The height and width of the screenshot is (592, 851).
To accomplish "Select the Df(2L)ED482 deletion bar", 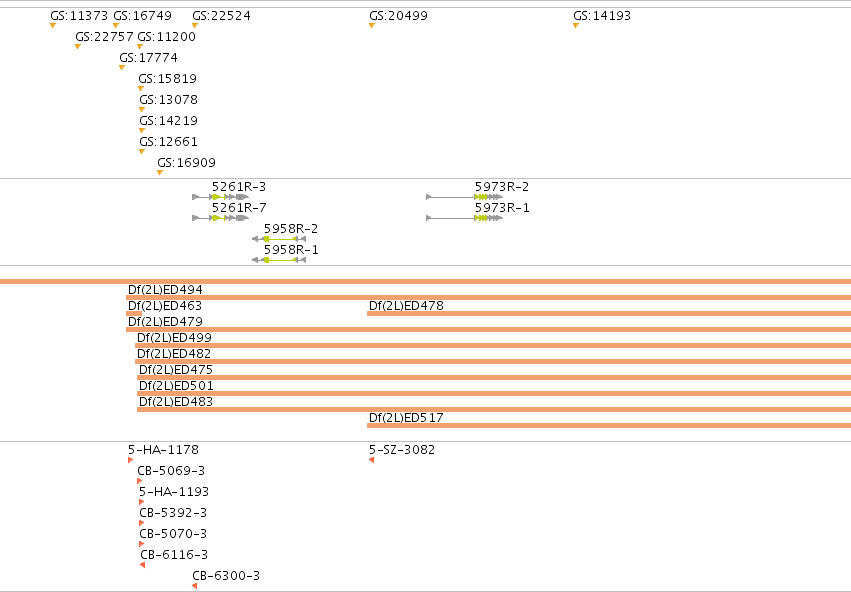I will tap(493, 361).
